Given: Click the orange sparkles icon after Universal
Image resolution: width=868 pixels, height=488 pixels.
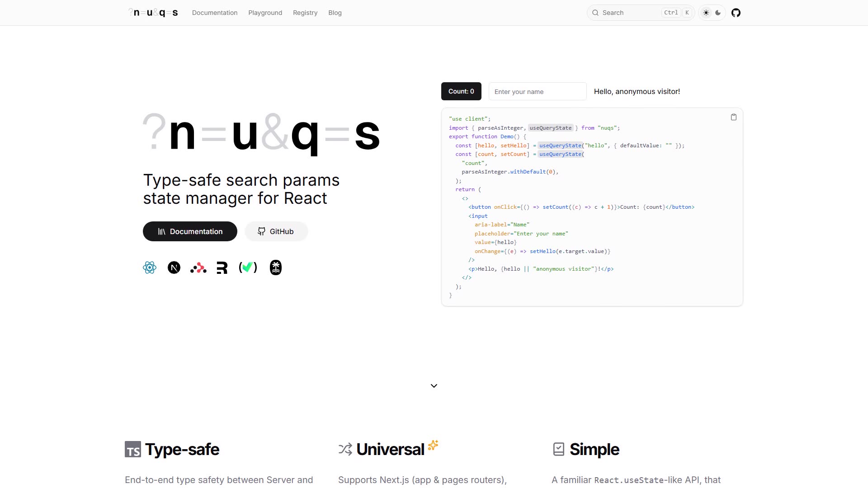Looking at the screenshot, I should (433, 445).
